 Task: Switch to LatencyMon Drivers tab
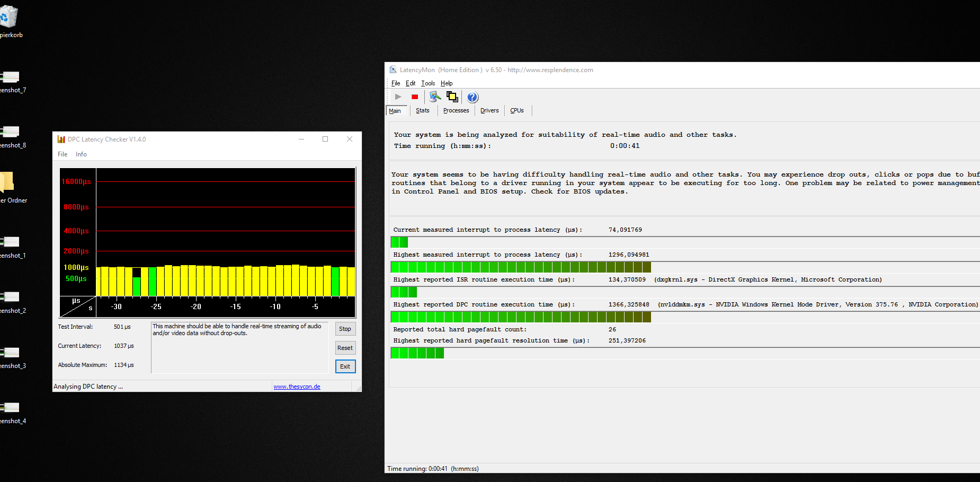click(x=489, y=111)
